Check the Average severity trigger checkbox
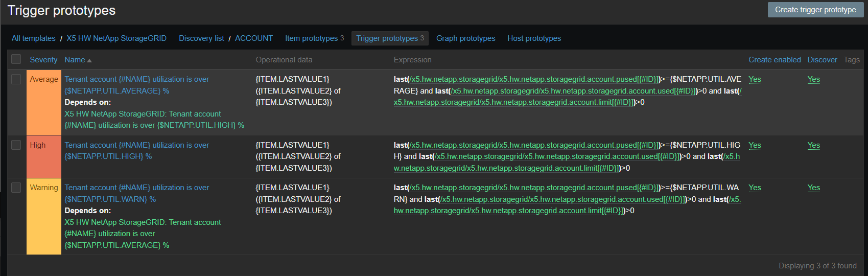868x276 pixels. (x=16, y=79)
